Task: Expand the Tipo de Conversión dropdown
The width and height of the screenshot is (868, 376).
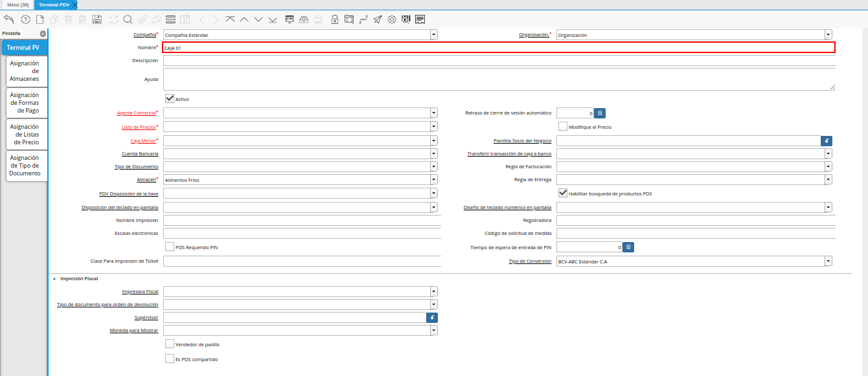Action: click(828, 261)
